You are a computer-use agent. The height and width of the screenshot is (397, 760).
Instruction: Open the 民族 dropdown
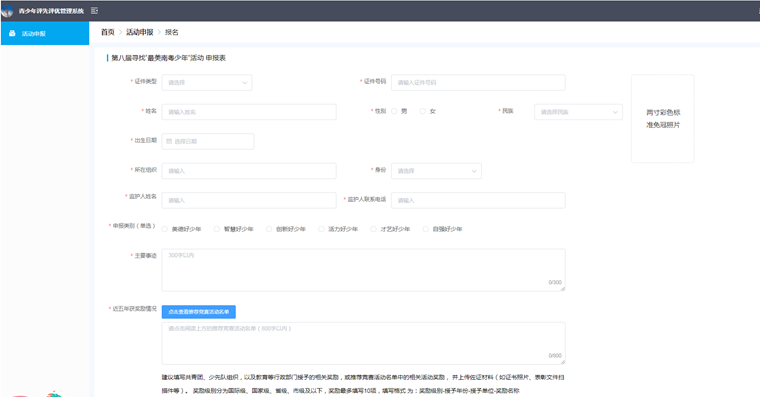click(578, 112)
